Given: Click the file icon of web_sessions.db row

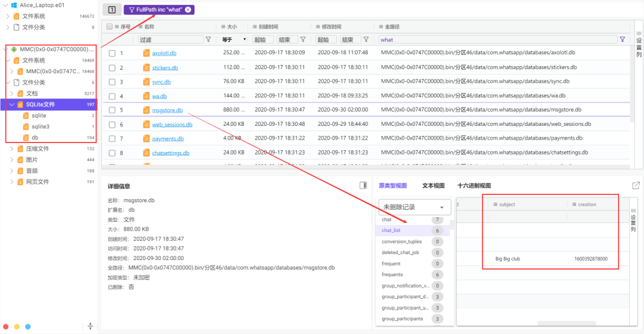Looking at the screenshot, I should pos(146,125).
